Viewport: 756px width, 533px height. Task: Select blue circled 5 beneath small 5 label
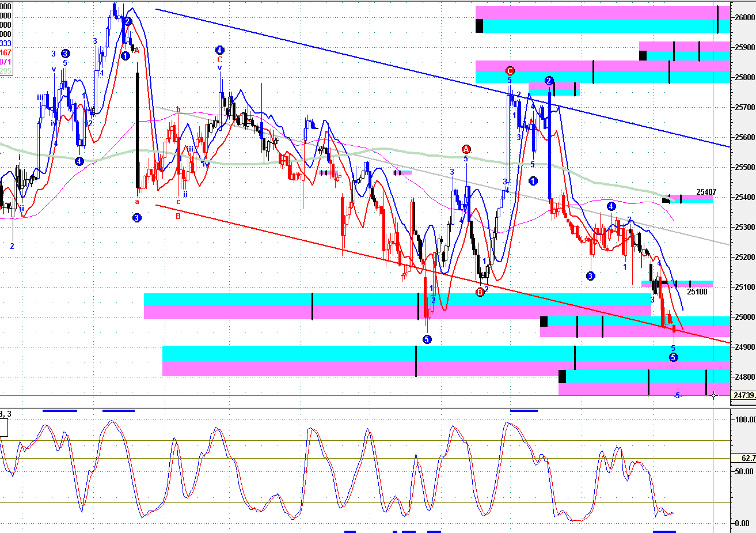coord(674,357)
